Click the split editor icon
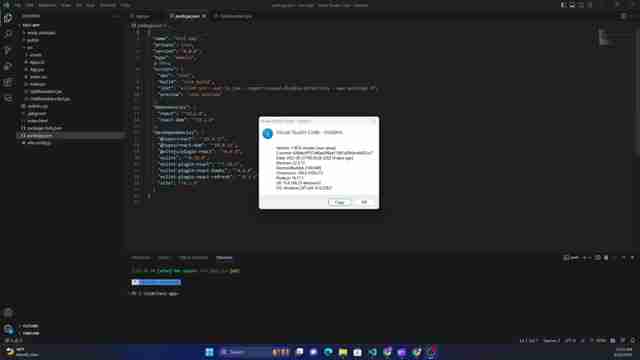Image resolution: width=640 pixels, height=360 pixels. [x=623, y=16]
